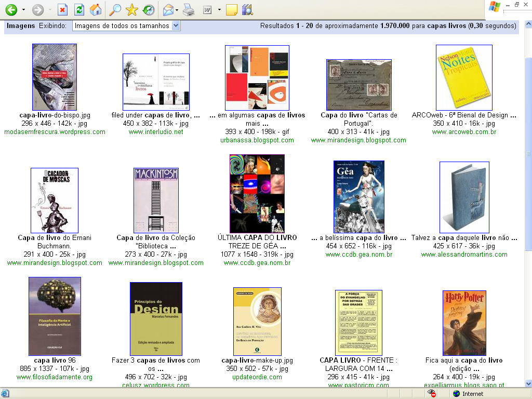Select the Mackintosh book cover thumbnail
The image size is (532, 399).
coord(156,201)
